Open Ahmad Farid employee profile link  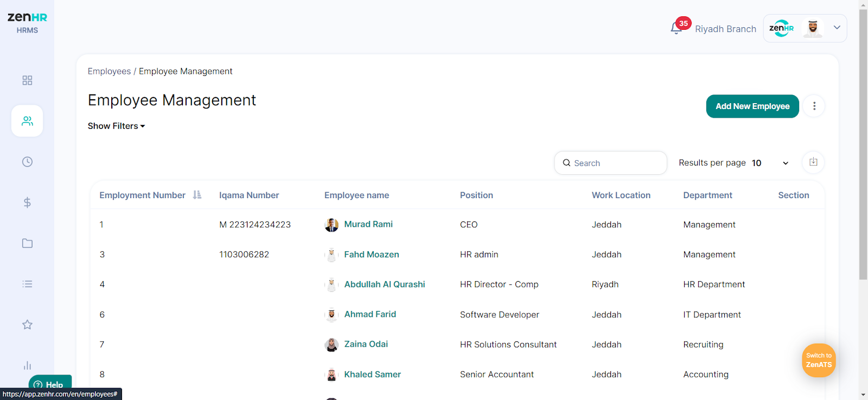370,314
